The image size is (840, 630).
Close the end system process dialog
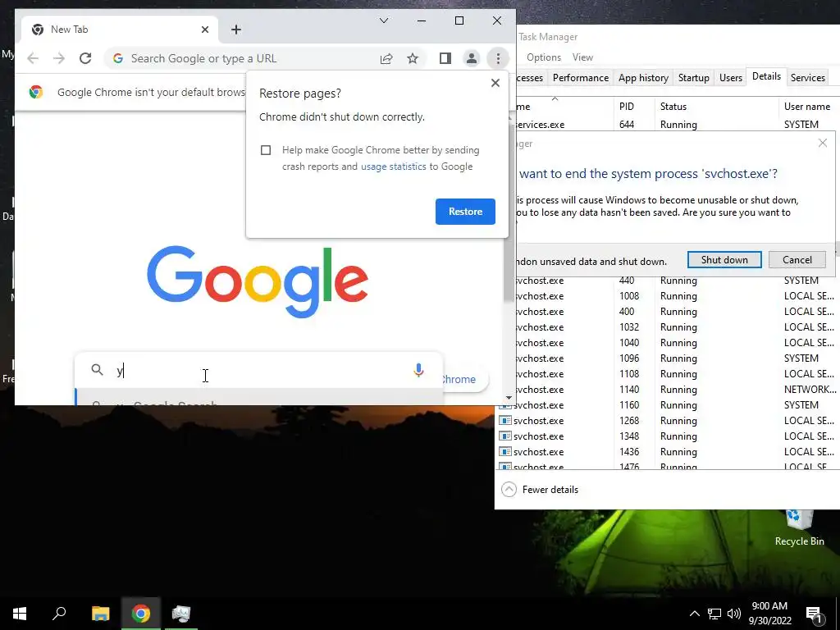[x=822, y=143]
